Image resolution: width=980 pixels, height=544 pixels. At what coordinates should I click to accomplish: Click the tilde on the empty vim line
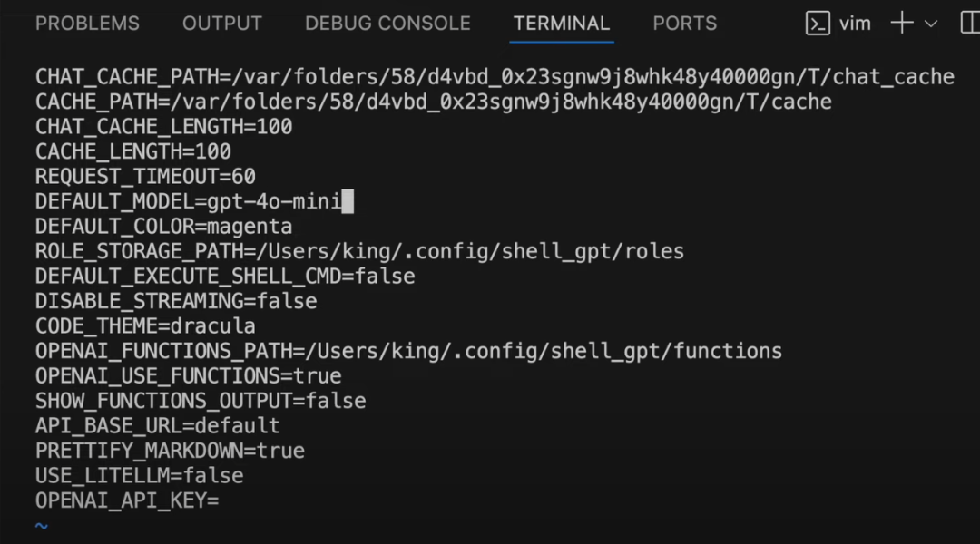click(x=40, y=525)
